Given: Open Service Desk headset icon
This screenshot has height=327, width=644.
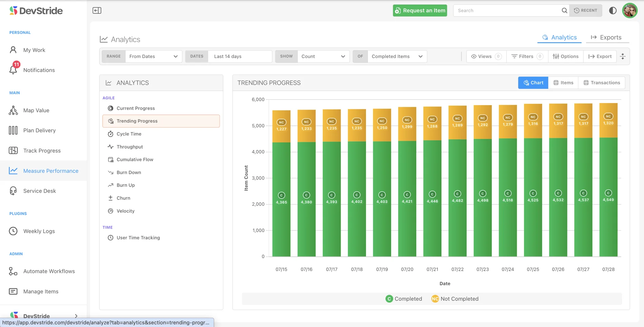Looking at the screenshot, I should tap(13, 191).
